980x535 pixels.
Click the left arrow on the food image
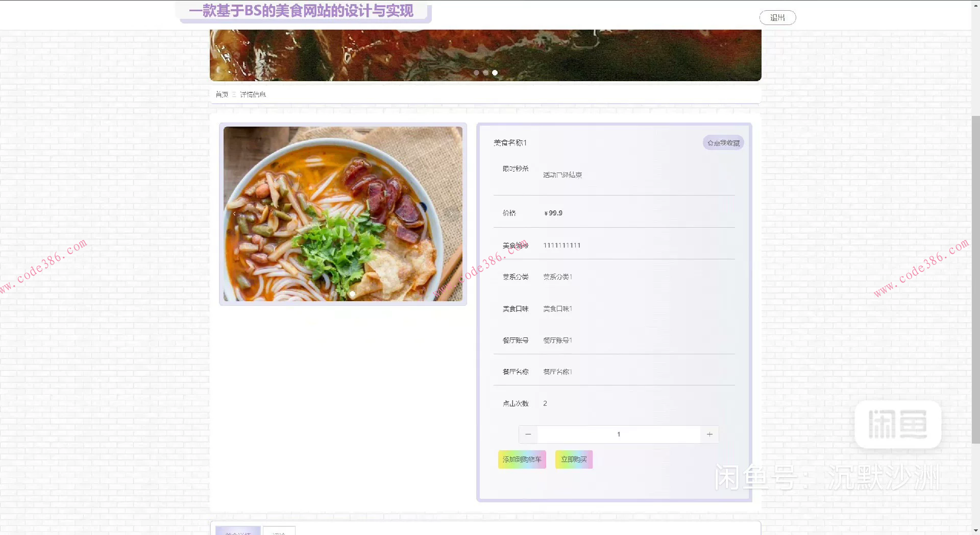click(234, 214)
